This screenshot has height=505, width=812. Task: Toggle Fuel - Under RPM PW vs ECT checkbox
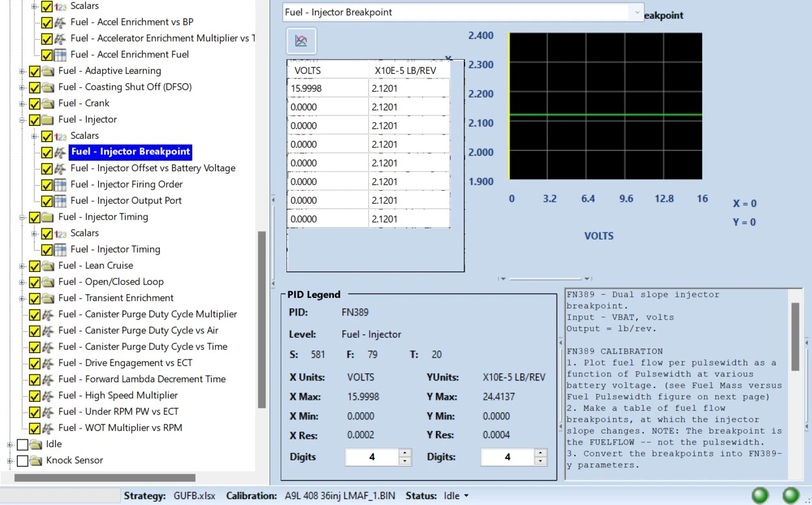tap(34, 412)
